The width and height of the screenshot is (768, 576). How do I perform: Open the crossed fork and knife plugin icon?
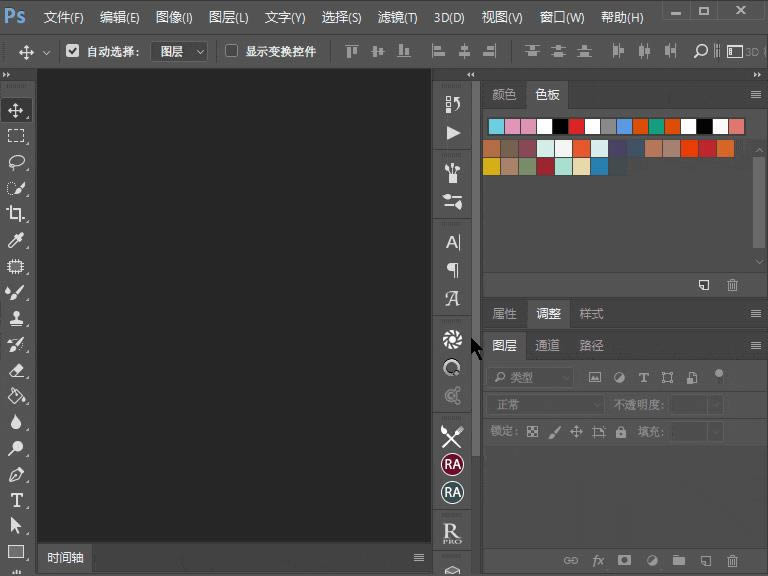[x=452, y=436]
